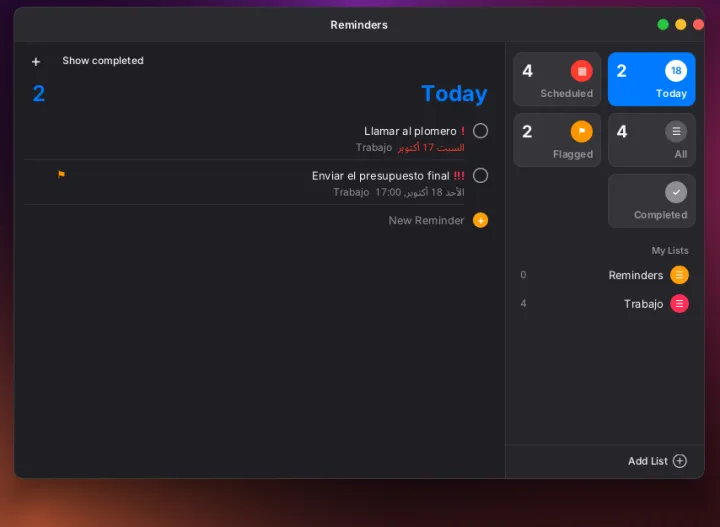Viewport: 720px width, 527px height.
Task: Click the orange flag on Enviar el presupuesto
Action: coord(61,174)
